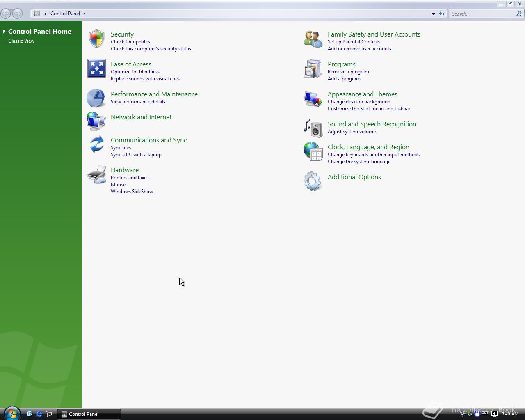Click the address bar Control Panel folder icon

37,14
